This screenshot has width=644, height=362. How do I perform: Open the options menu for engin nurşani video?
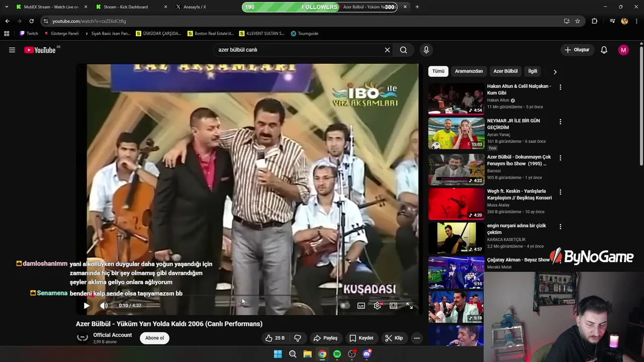(560, 227)
